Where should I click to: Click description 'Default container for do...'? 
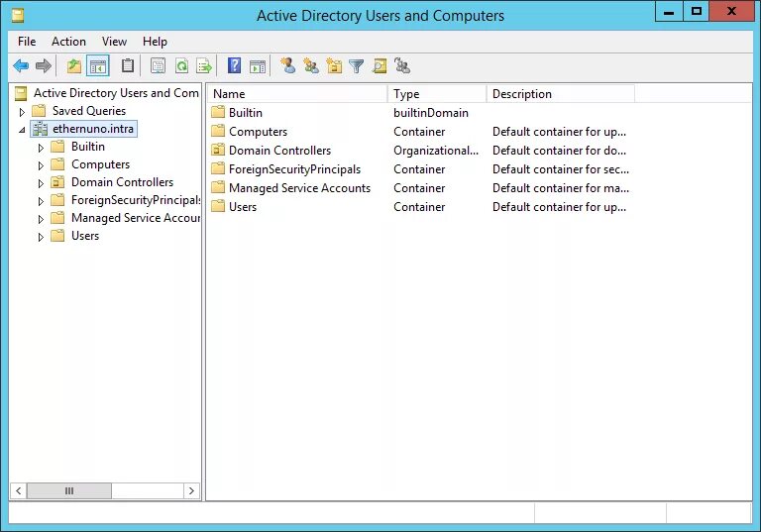(x=559, y=151)
